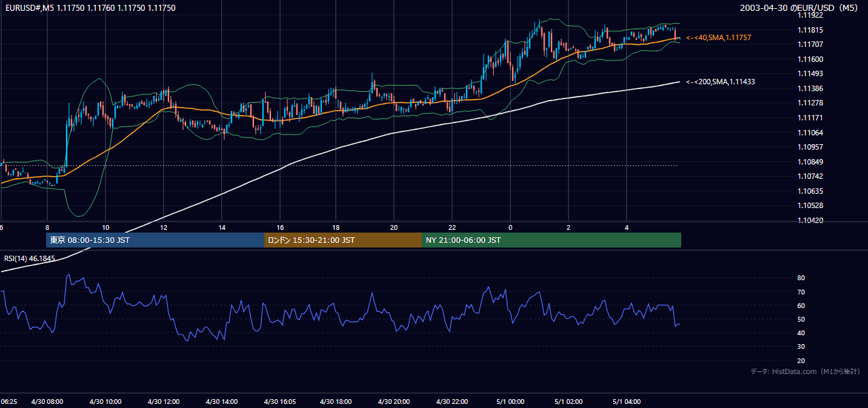Click hour label 22 under price chart
This screenshot has height=408, width=868.
(x=452, y=228)
